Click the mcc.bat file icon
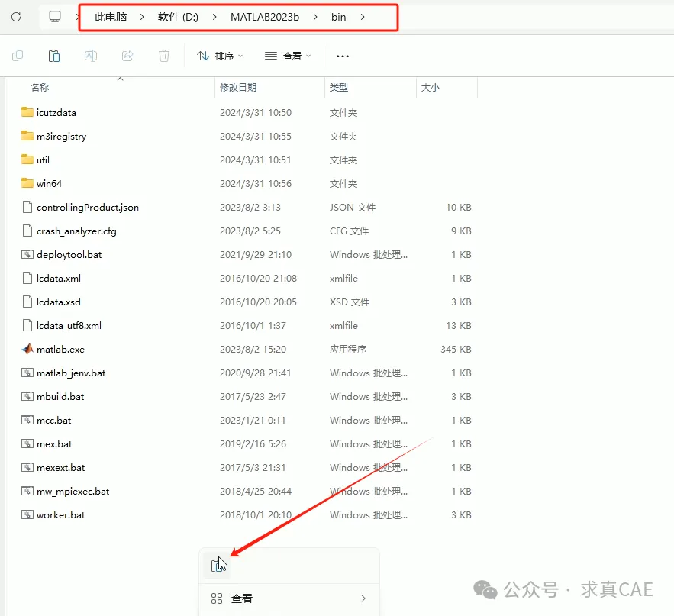674x616 pixels. coord(27,420)
